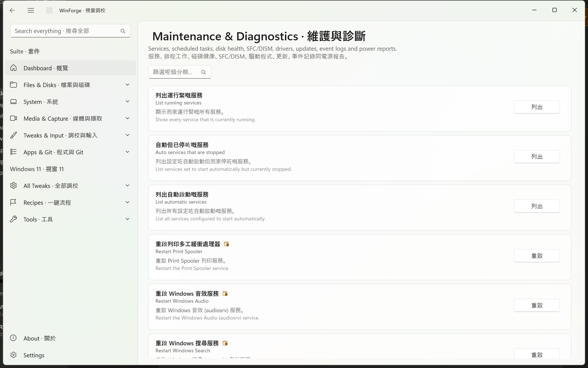Click the Settings gear icon
The width and height of the screenshot is (588, 368).
[x=13, y=355]
